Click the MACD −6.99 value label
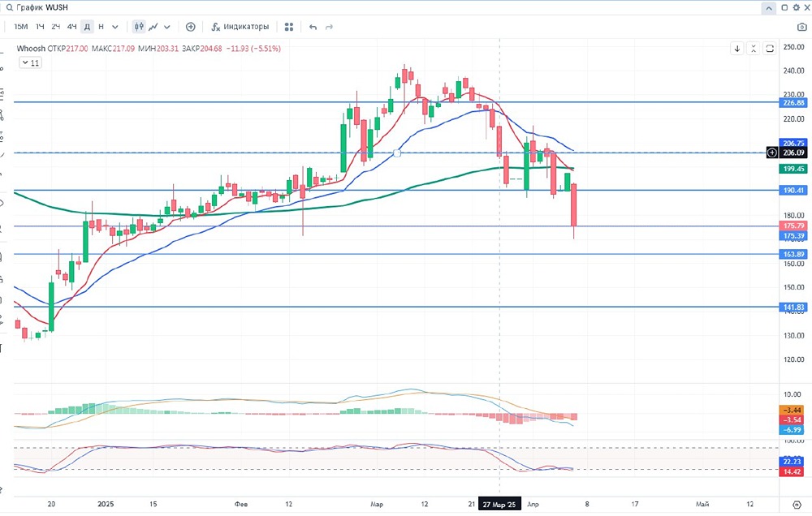812x516 pixels. click(792, 429)
